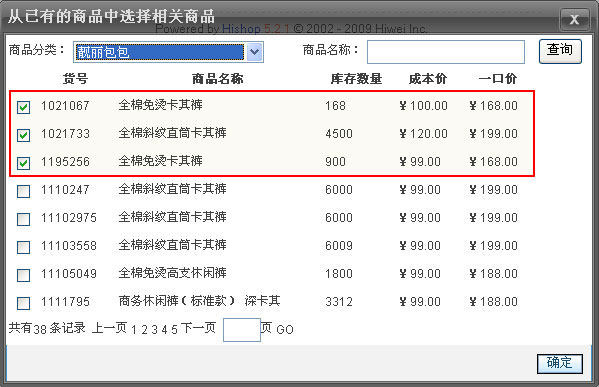599x387 pixels.
Task: Click the 库存数量 column header
Action: click(x=356, y=79)
